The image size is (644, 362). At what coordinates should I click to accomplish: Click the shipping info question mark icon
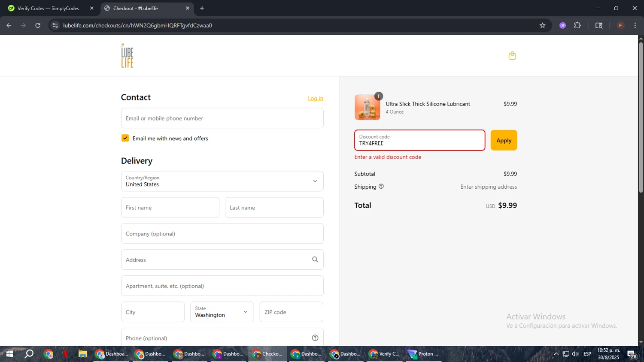pyautogui.click(x=381, y=187)
